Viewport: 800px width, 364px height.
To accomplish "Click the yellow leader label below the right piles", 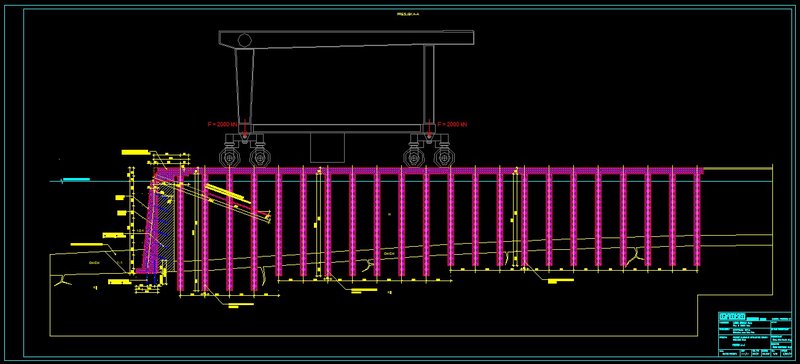I will [560, 280].
